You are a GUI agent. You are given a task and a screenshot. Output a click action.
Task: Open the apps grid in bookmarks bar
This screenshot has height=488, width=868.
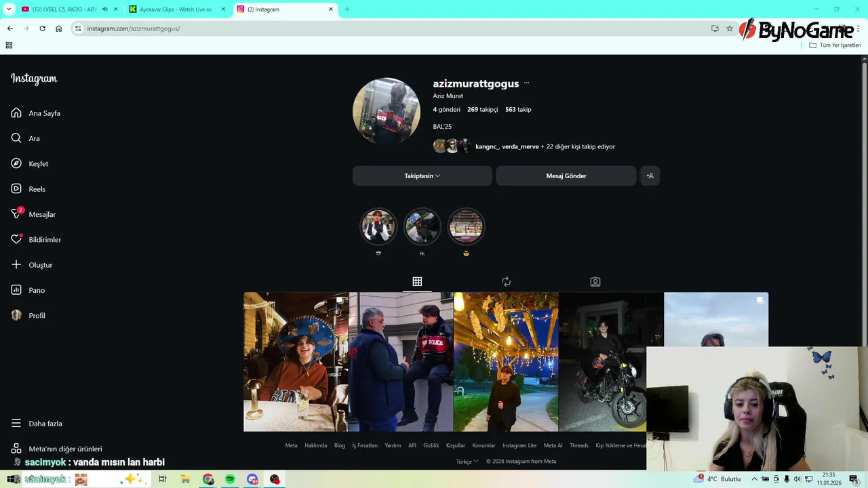pyautogui.click(x=9, y=45)
